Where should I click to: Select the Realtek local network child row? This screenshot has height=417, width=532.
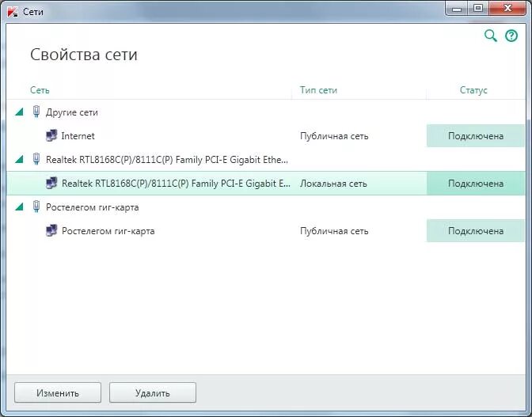(x=265, y=184)
